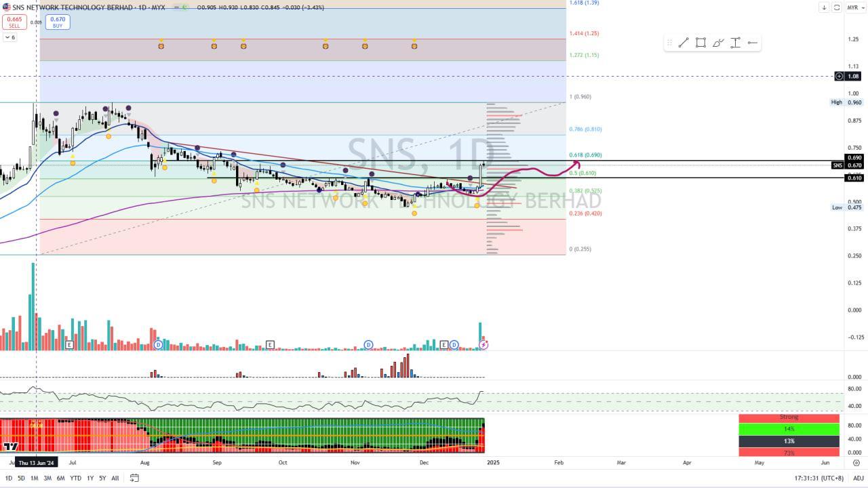Click the 1.414 (1.25) Fibonacci extension label

pyautogui.click(x=584, y=33)
